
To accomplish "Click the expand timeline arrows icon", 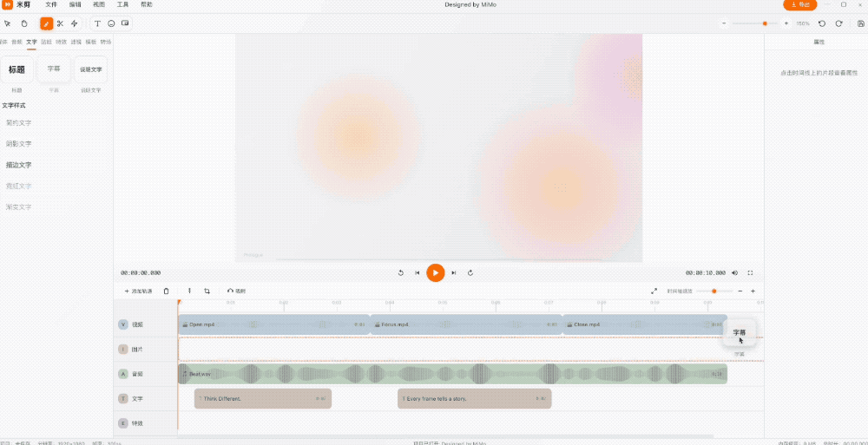I will coord(654,291).
